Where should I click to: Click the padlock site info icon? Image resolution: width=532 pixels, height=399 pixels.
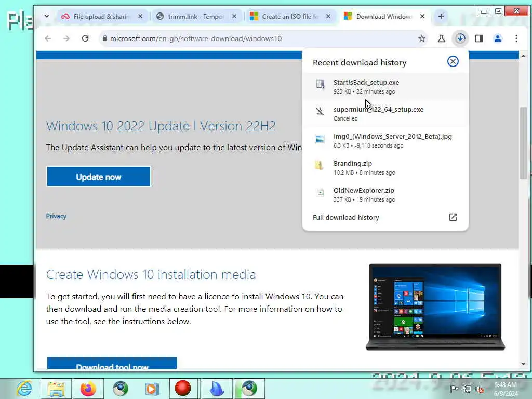[104, 38]
